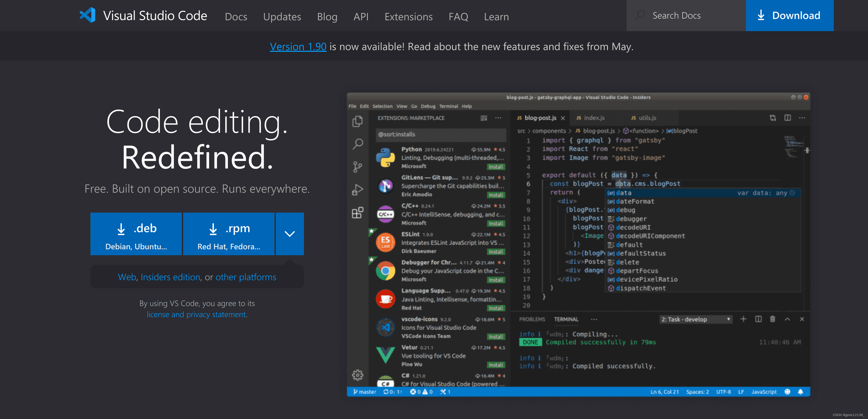
Task: Open Search view in the activity bar
Action: pyautogui.click(x=358, y=144)
